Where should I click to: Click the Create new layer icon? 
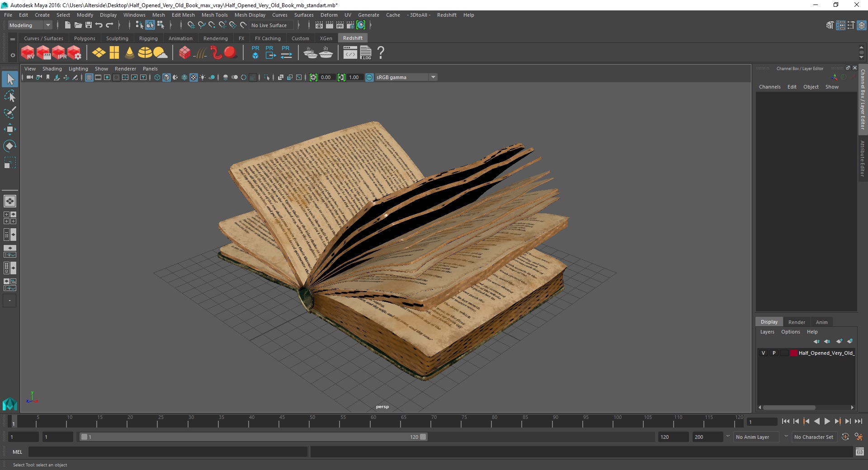840,341
